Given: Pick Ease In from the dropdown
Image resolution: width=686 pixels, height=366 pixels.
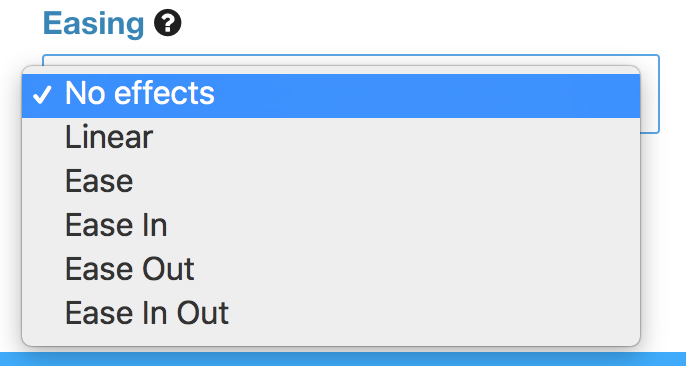Looking at the screenshot, I should [x=331, y=225].
